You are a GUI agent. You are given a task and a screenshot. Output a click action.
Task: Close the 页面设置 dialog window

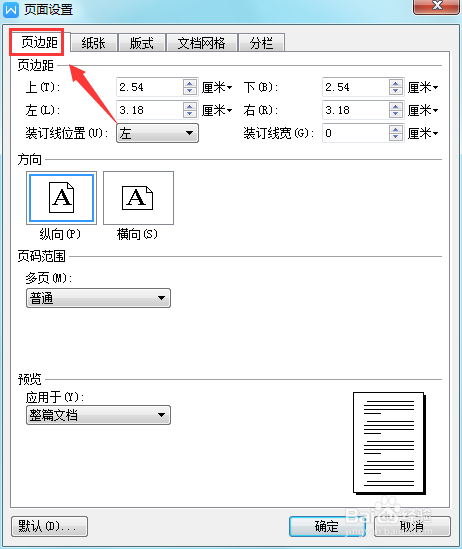436,6
